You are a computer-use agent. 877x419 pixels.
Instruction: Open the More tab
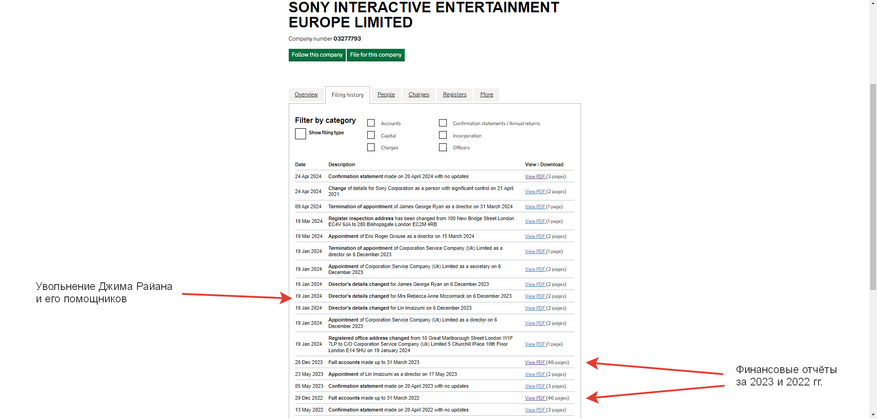tap(487, 95)
